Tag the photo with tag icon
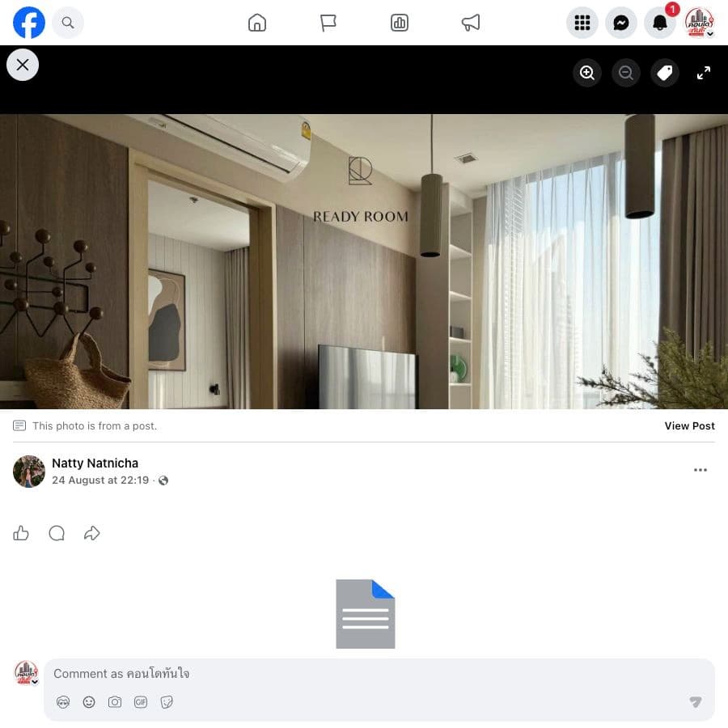728x728 pixels. pyautogui.click(x=664, y=73)
